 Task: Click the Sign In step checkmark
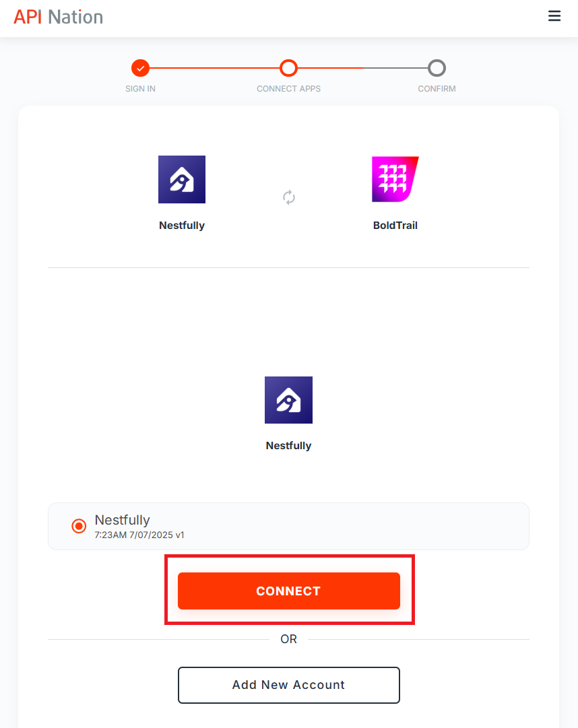pos(140,68)
